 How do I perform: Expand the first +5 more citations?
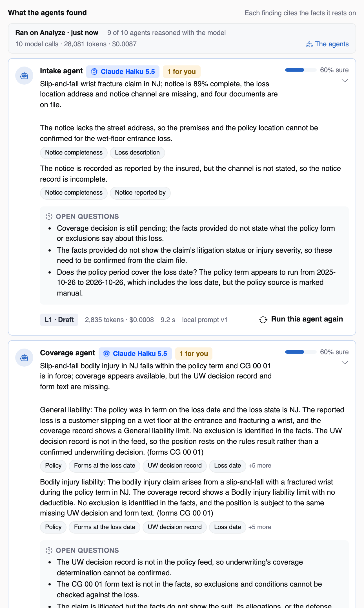pos(260,466)
